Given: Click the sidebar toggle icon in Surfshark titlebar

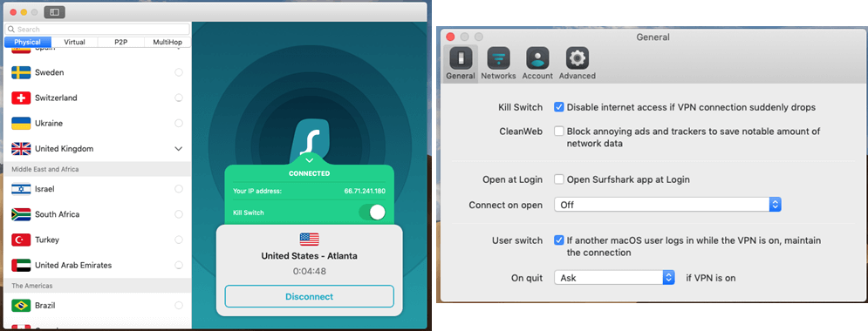Looking at the screenshot, I should click(x=54, y=11).
